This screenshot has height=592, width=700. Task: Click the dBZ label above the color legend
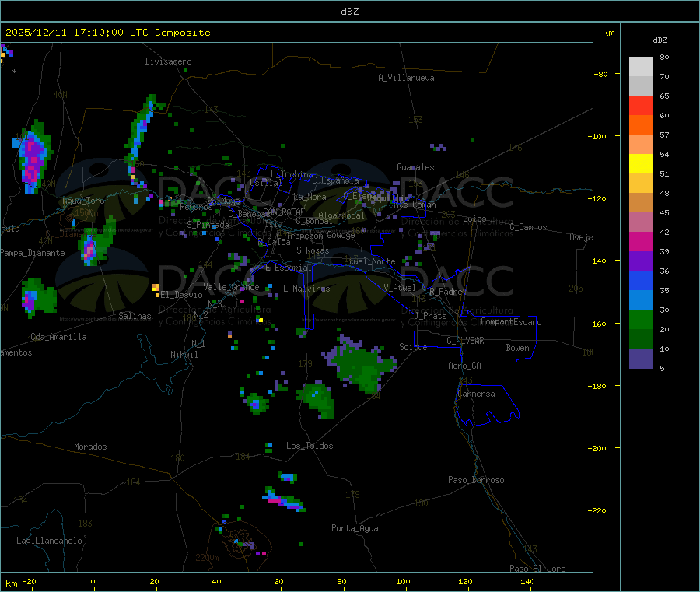[x=660, y=40]
